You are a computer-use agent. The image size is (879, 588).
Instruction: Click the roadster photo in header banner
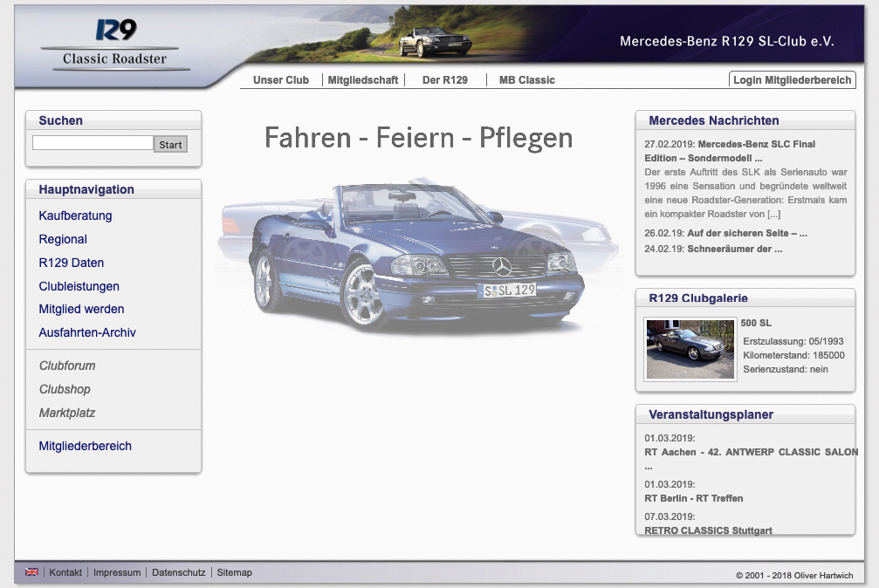pyautogui.click(x=435, y=42)
